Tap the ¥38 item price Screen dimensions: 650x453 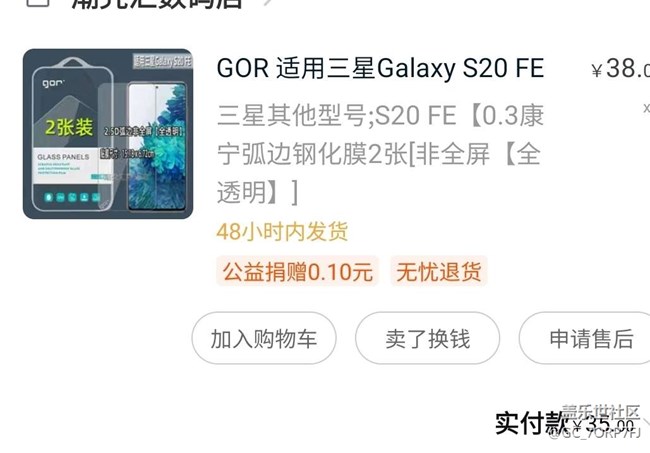tap(621, 68)
